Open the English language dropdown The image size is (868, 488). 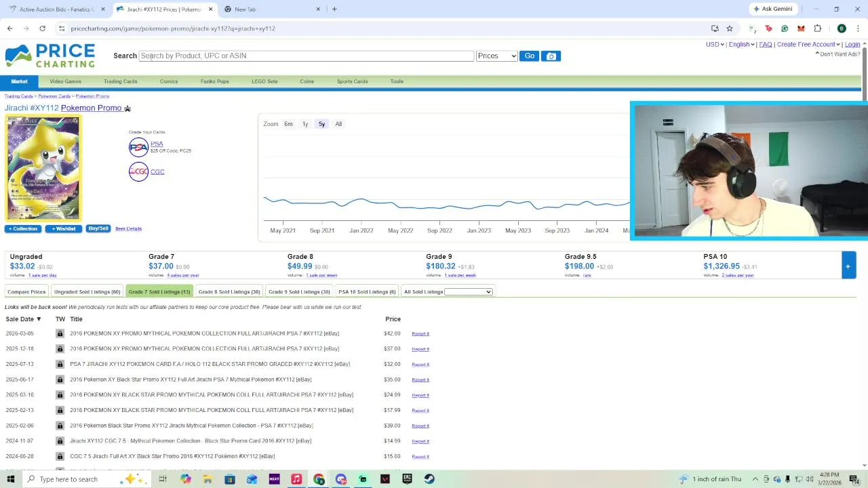tap(742, 45)
